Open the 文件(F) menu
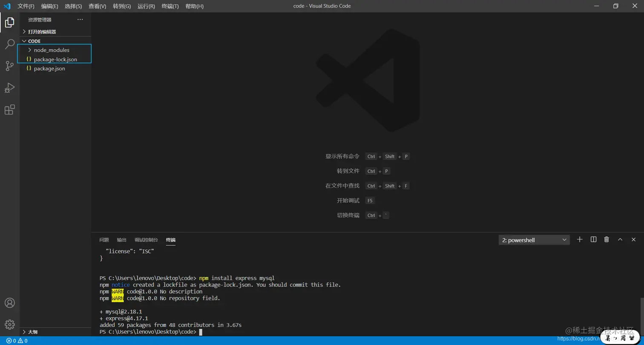644x345 pixels. (26, 6)
